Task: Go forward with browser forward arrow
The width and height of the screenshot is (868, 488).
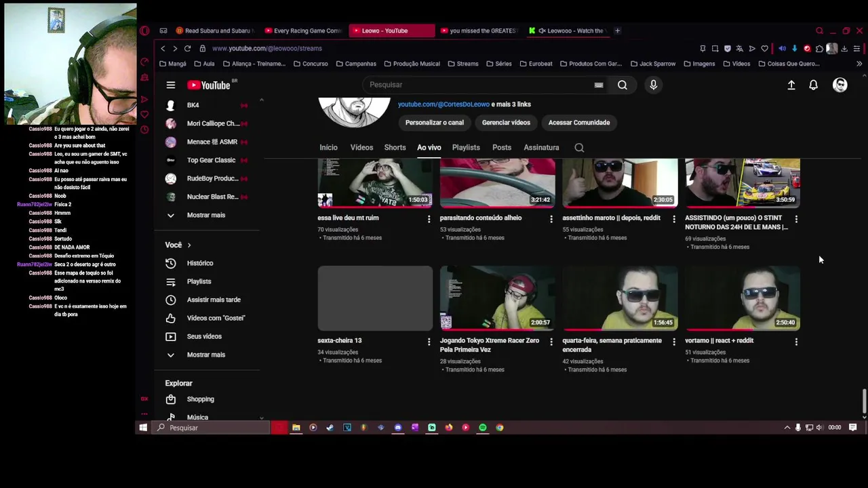Action: [175, 48]
